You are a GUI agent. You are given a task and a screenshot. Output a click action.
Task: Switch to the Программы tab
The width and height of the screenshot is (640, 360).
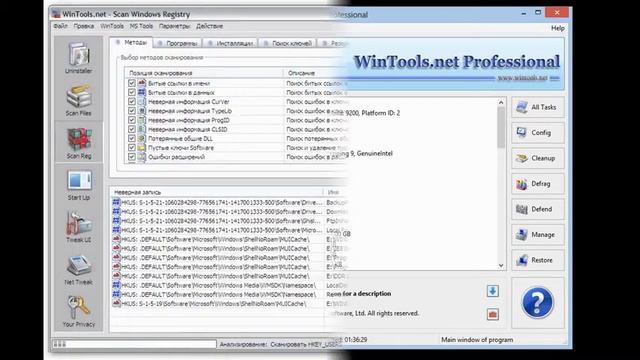[178, 43]
